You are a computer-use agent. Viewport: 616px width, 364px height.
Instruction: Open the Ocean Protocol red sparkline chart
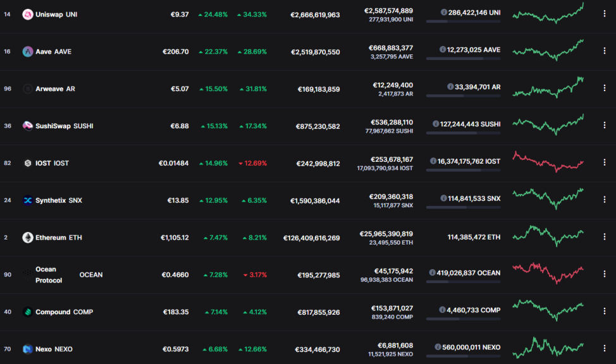(548, 273)
